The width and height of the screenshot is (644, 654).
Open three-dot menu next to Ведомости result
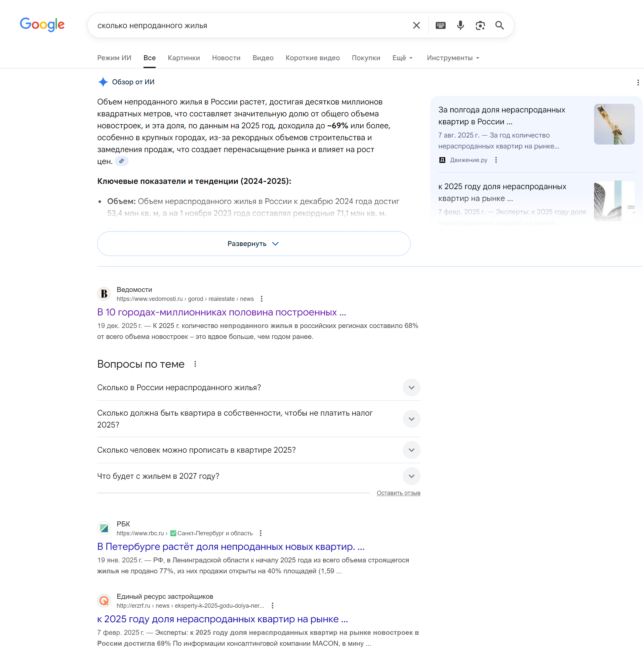coord(262,299)
